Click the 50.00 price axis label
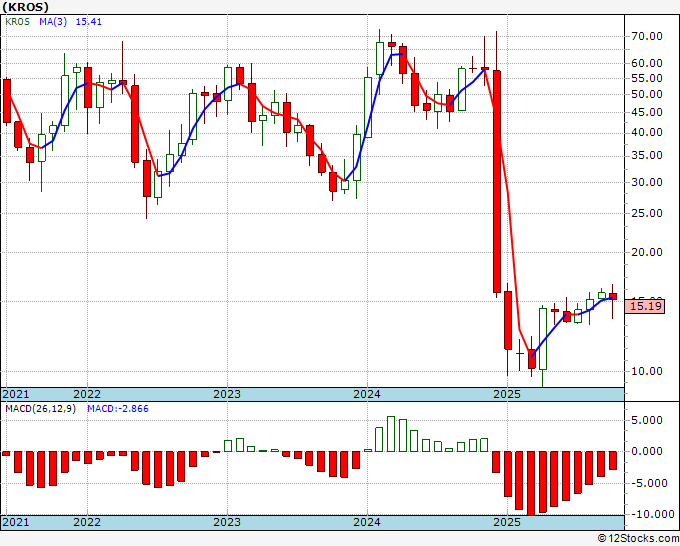This screenshot has height=546, width=680. [647, 95]
